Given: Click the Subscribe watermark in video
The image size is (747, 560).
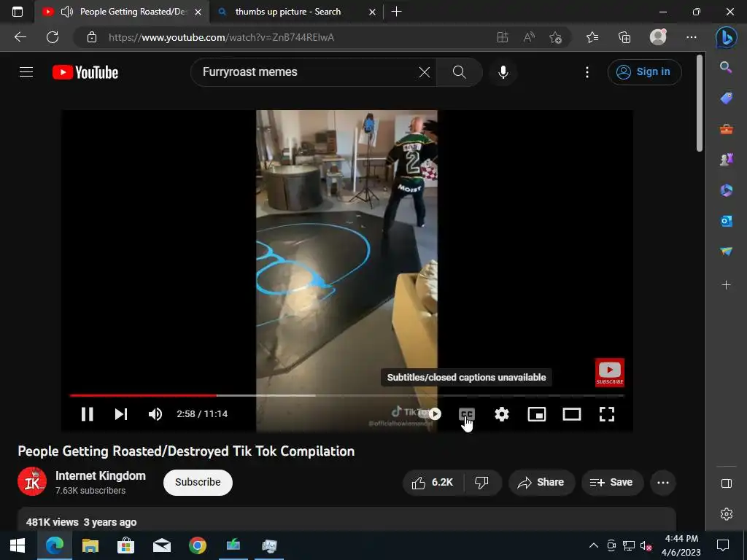Looking at the screenshot, I should pos(609,373).
